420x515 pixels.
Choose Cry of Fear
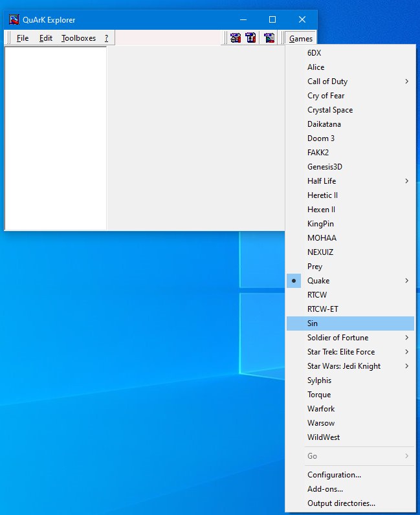pyautogui.click(x=350, y=96)
